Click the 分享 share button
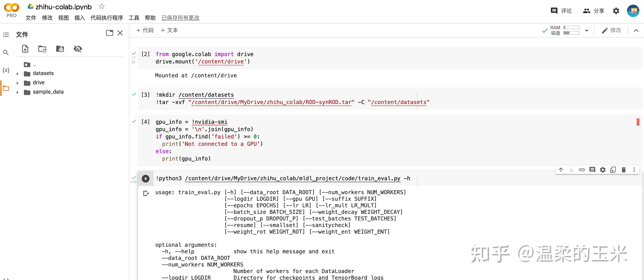The image size is (644, 280). pos(593,11)
